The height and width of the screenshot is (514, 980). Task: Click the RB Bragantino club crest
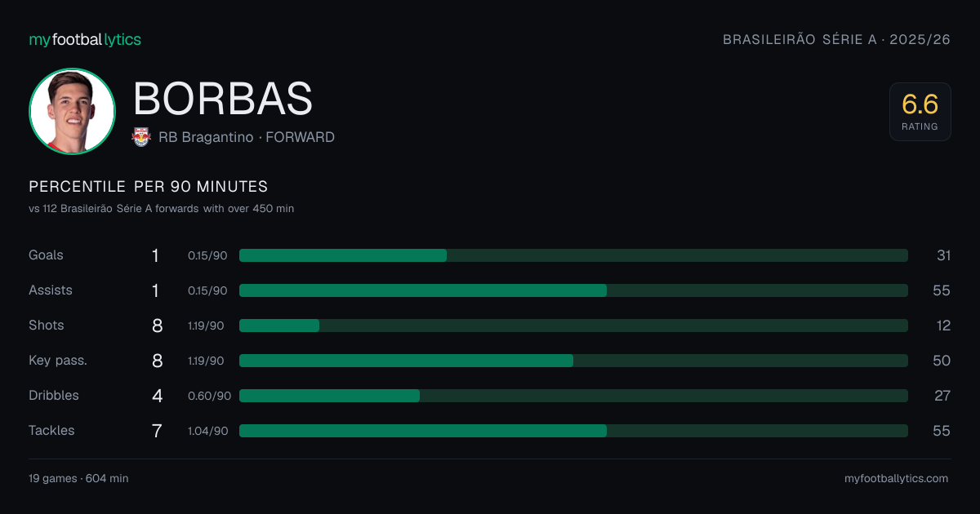point(141,137)
